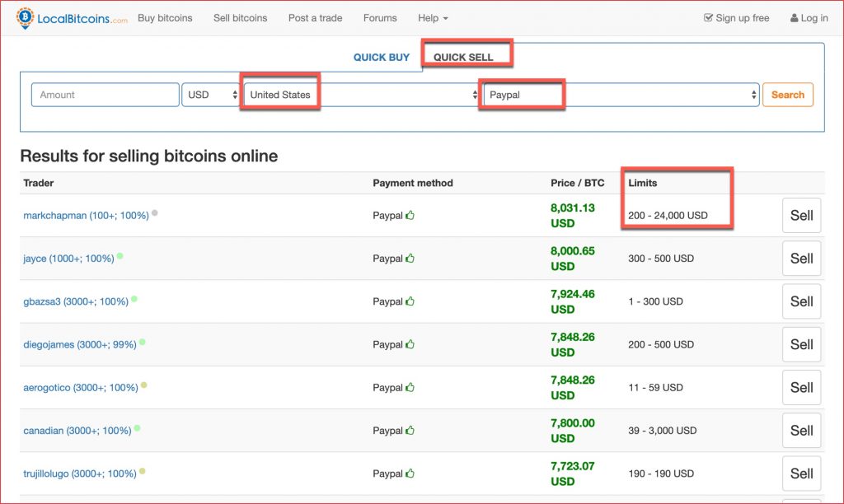Click thumbs-up icon in trujillolugo row
Viewport: 844px width, 504px height.
pos(410,474)
